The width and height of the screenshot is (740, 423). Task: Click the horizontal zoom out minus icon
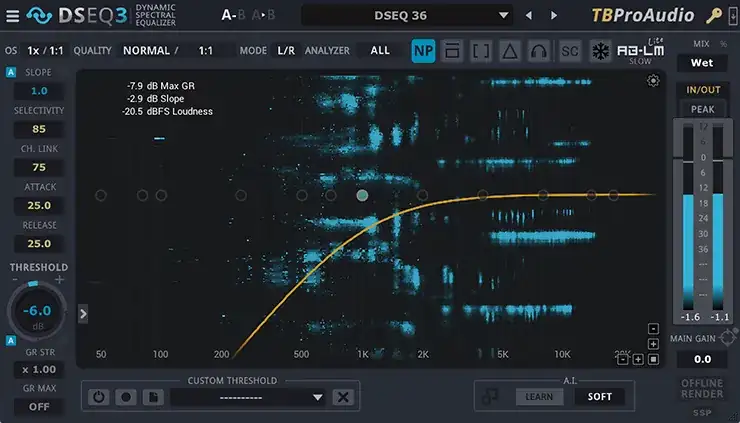coord(623,360)
